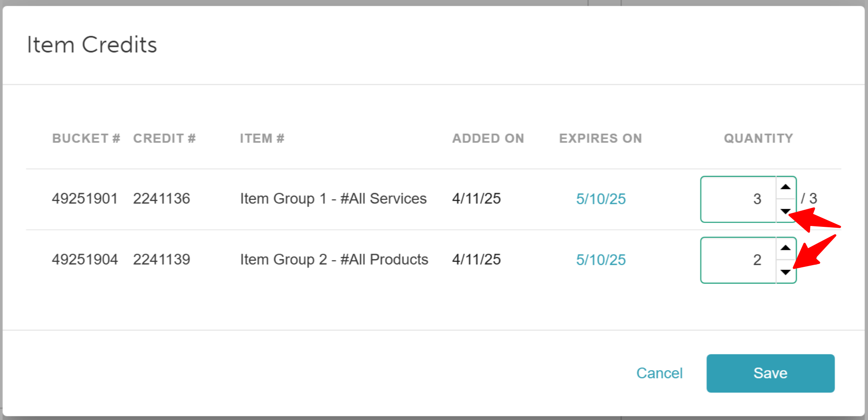This screenshot has width=868, height=420.
Task: Click Item Group 2 - #All Products row text
Action: point(334,260)
